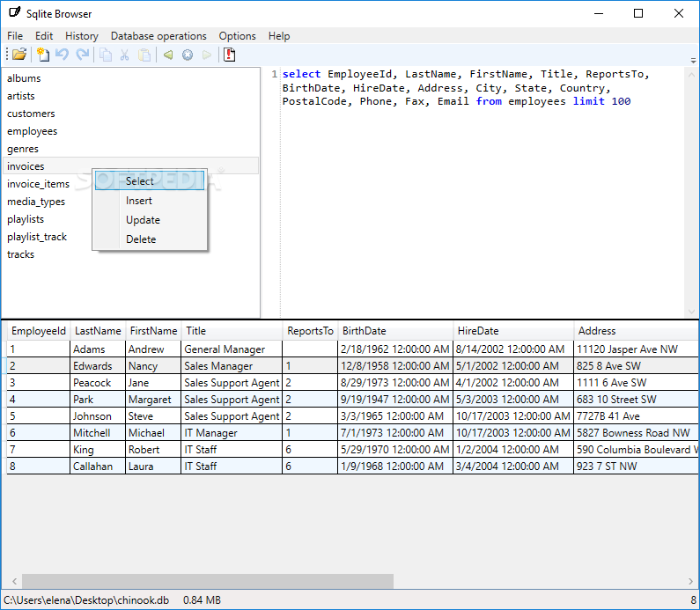Choose Update from the context menu
Screen dimensions: 700x610
150,220
